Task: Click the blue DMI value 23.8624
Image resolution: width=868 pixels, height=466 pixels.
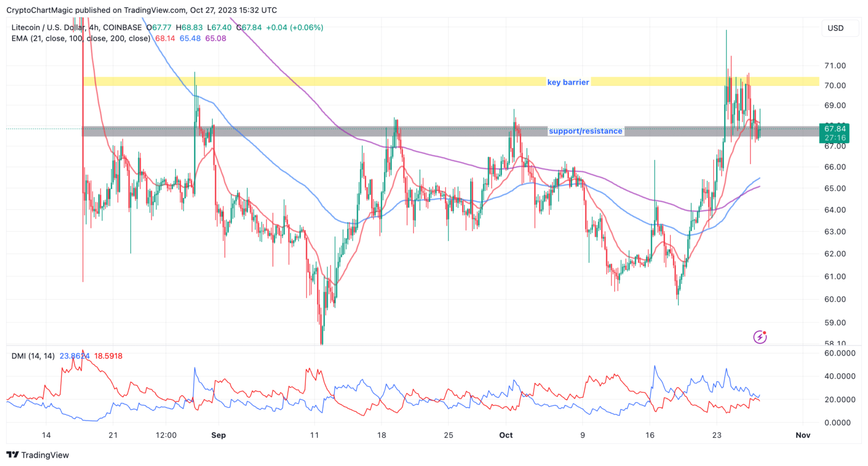Action: click(x=75, y=356)
